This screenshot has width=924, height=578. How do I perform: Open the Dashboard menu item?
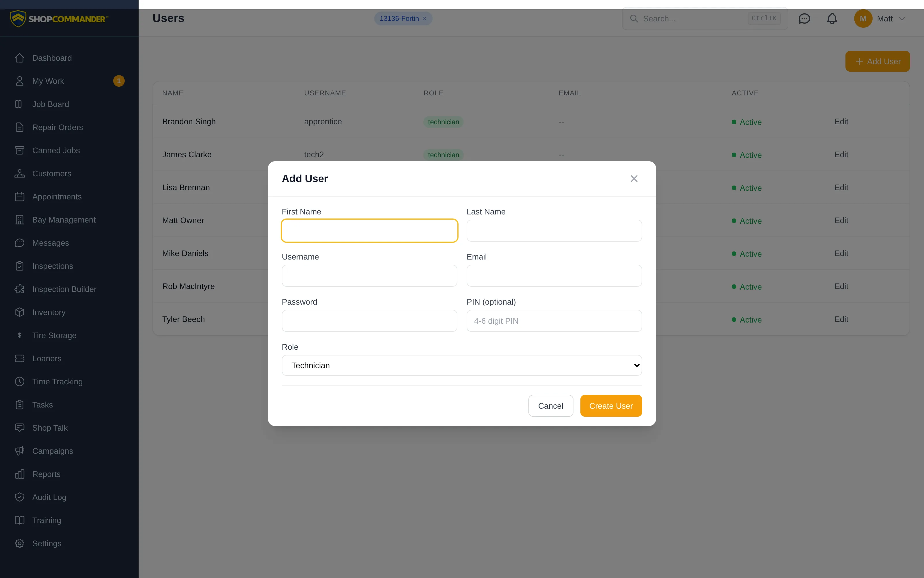pos(69,58)
